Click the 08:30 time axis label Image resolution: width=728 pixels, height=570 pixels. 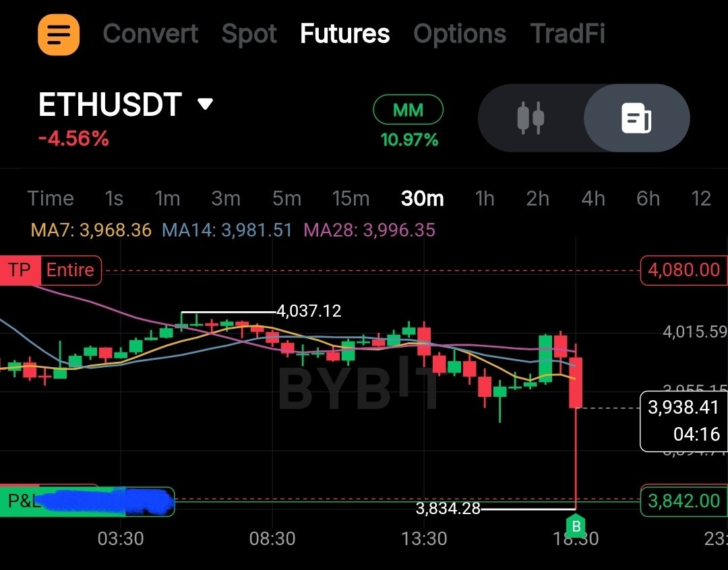click(x=272, y=539)
